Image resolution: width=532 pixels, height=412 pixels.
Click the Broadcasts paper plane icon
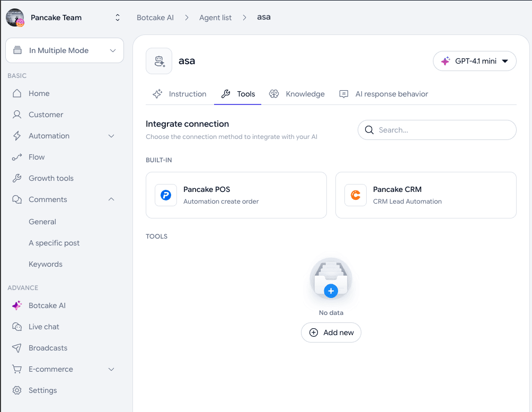(17, 348)
